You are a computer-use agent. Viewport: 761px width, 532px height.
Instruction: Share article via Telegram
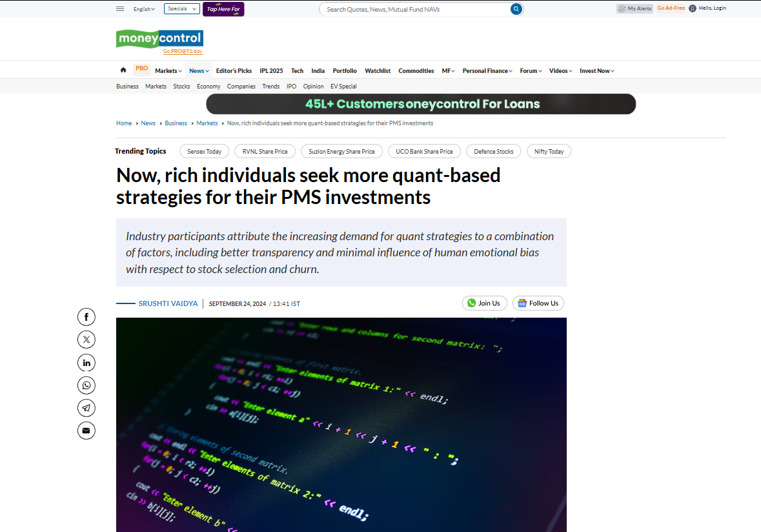[x=86, y=408]
